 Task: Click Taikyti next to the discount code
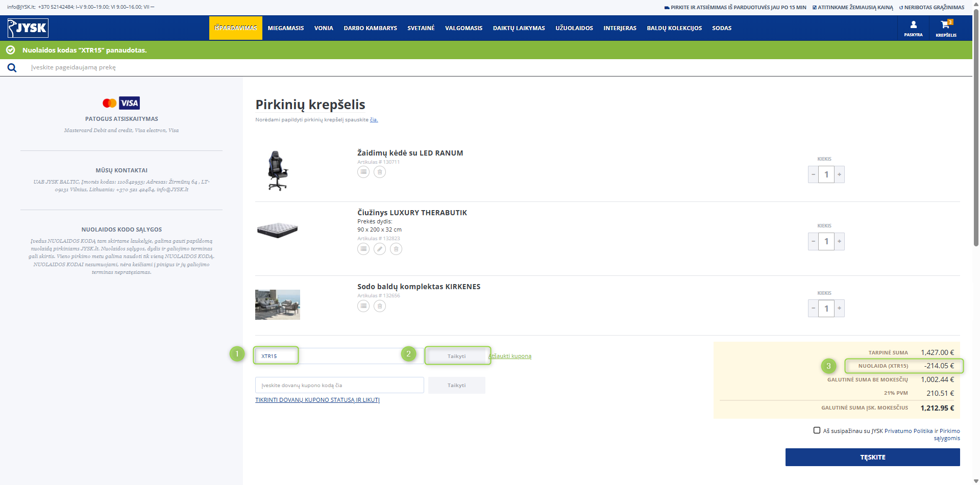pyautogui.click(x=457, y=356)
